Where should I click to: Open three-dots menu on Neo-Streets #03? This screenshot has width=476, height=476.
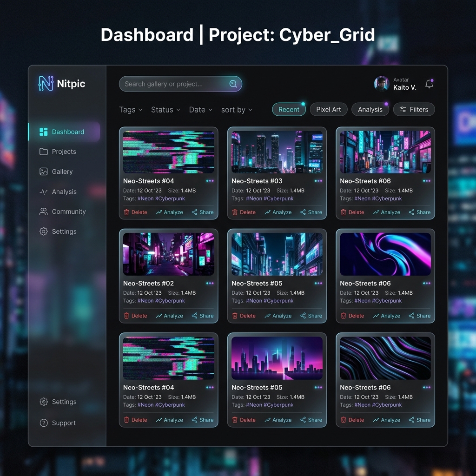[318, 181]
